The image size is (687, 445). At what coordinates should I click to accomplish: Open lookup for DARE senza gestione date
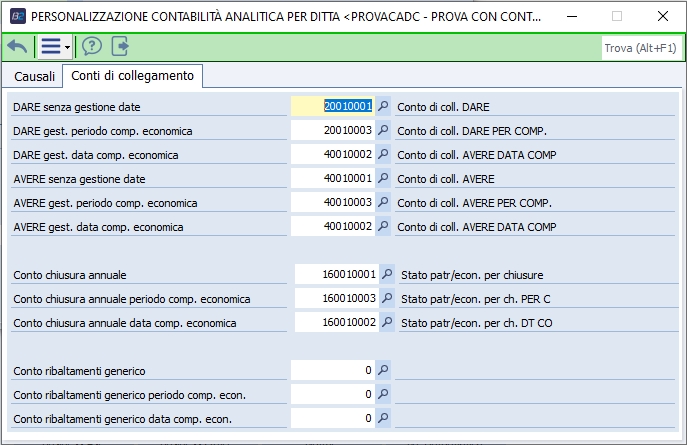(383, 106)
